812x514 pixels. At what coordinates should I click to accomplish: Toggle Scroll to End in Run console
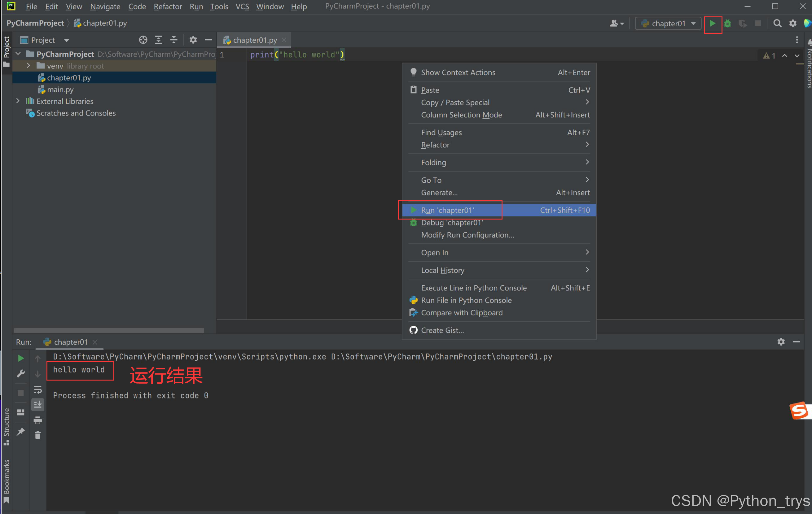tap(38, 404)
